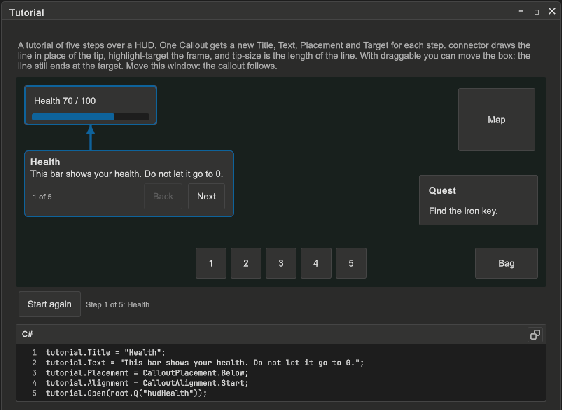The height and width of the screenshot is (410, 562).
Task: Click code line setting tutorial.Text
Action: pyautogui.click(x=205, y=363)
